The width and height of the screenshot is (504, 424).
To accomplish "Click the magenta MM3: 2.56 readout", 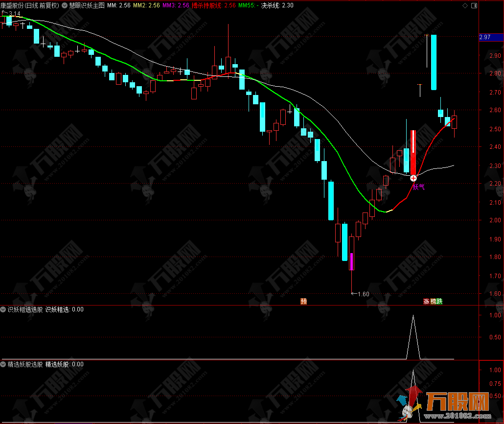I will point(176,5).
